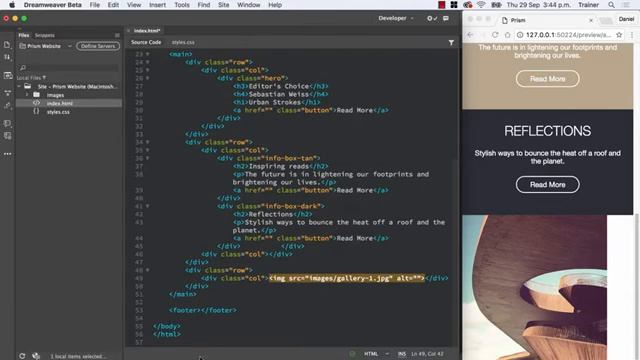The width and height of the screenshot is (640, 360).
Task: Open the Open Documents icon in Dreamweaver sidebar
Action: click(x=7, y=45)
